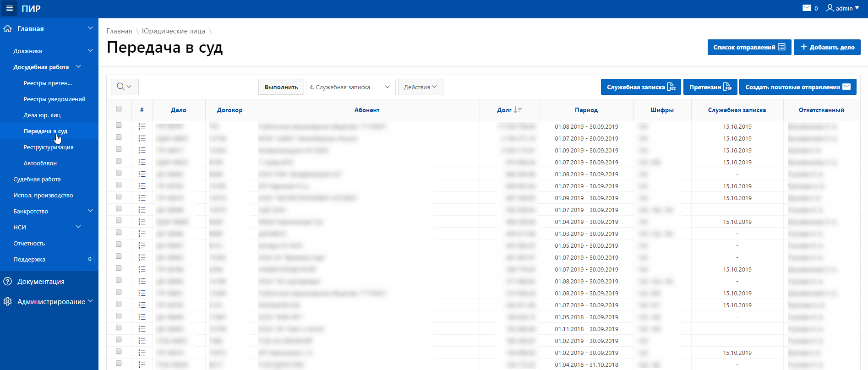868x370 pixels.
Task: Open the mail notifications envelope icon
Action: coord(807,8)
